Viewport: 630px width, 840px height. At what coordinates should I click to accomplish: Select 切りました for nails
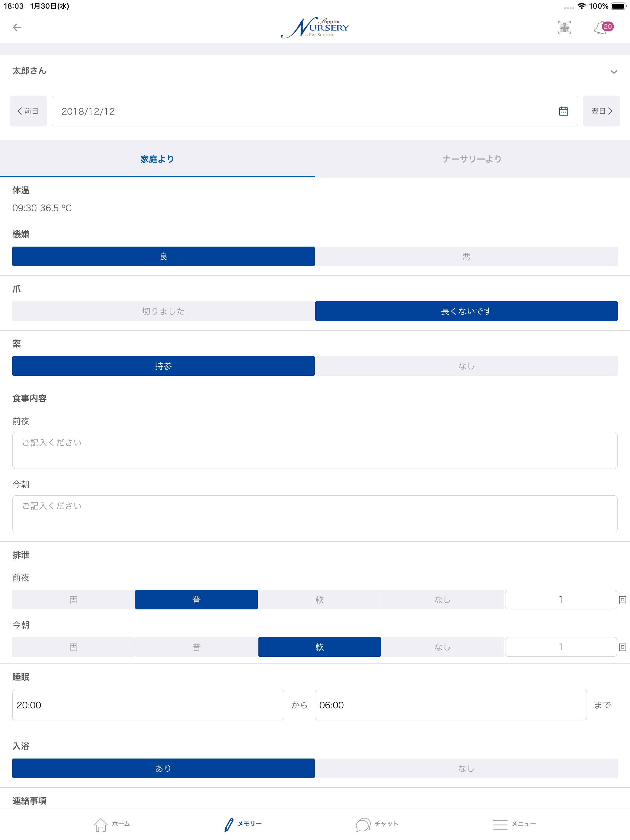163,311
